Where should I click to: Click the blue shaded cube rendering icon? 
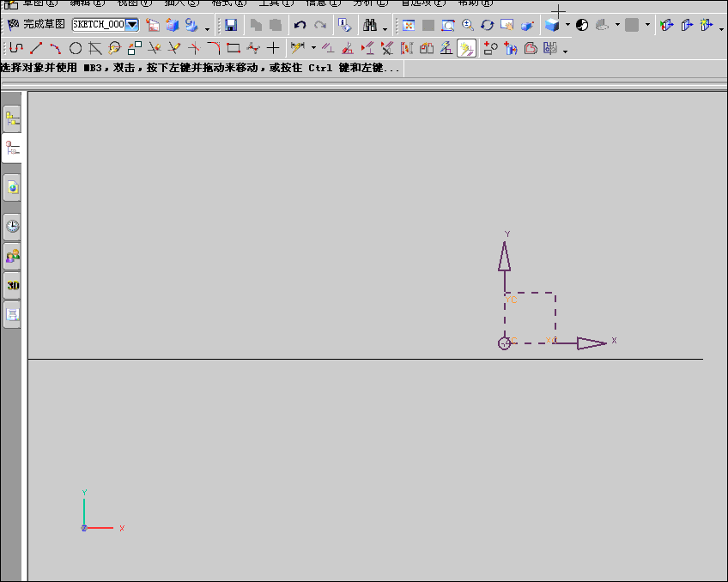click(x=552, y=25)
